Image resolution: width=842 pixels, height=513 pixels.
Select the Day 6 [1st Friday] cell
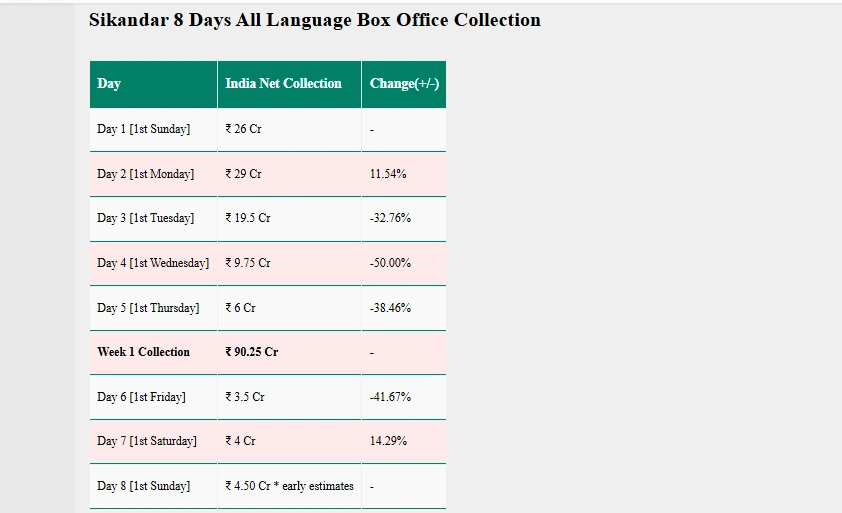click(x=153, y=397)
